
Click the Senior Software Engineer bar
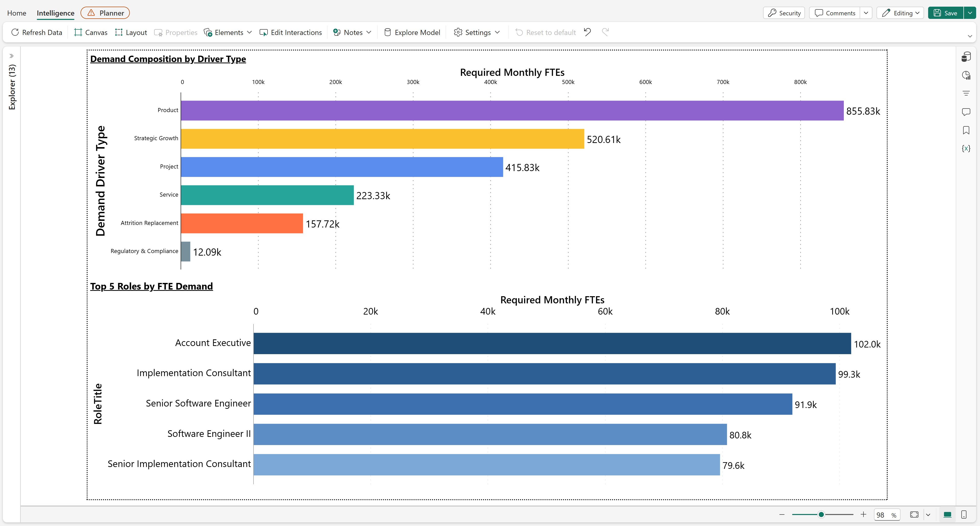coord(523,404)
